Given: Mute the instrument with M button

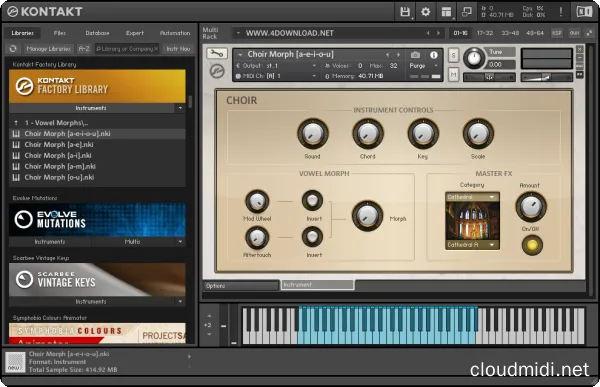Looking at the screenshot, I should pyautogui.click(x=453, y=74).
